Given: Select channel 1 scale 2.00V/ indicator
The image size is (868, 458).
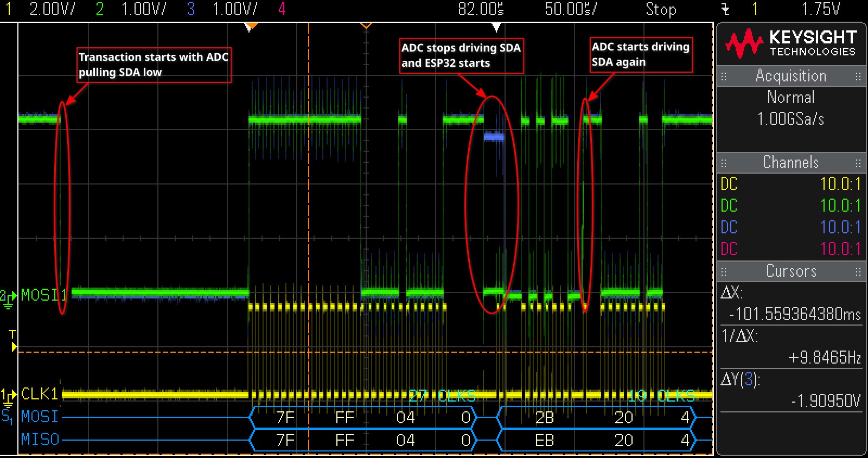Looking at the screenshot, I should [52, 9].
